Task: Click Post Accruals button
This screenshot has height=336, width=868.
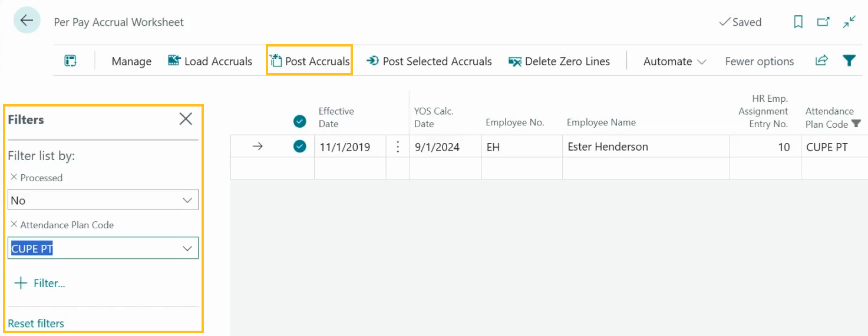Action: pyautogui.click(x=310, y=61)
